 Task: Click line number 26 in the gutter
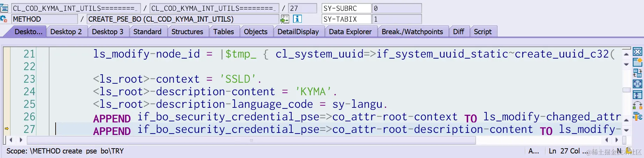click(29, 117)
